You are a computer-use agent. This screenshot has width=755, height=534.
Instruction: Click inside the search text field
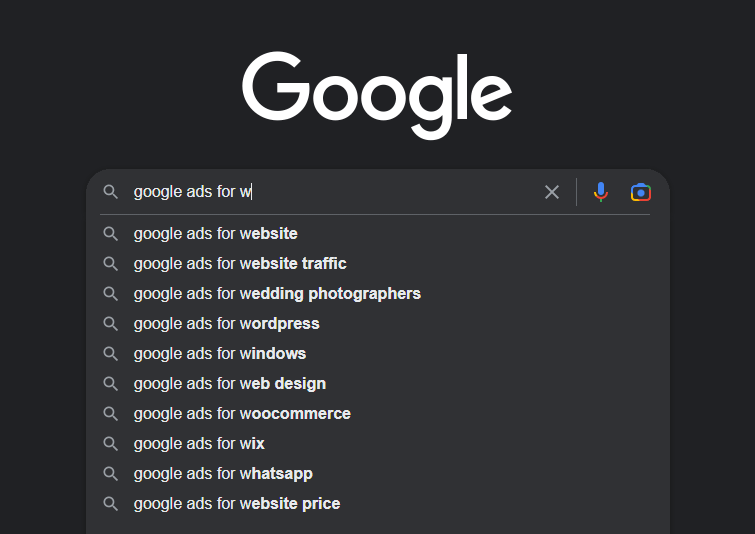390,192
